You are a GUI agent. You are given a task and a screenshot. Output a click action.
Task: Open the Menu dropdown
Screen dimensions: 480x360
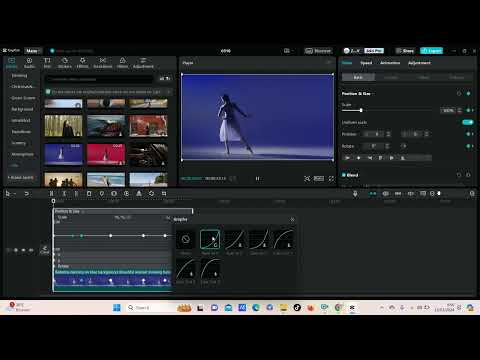33,51
